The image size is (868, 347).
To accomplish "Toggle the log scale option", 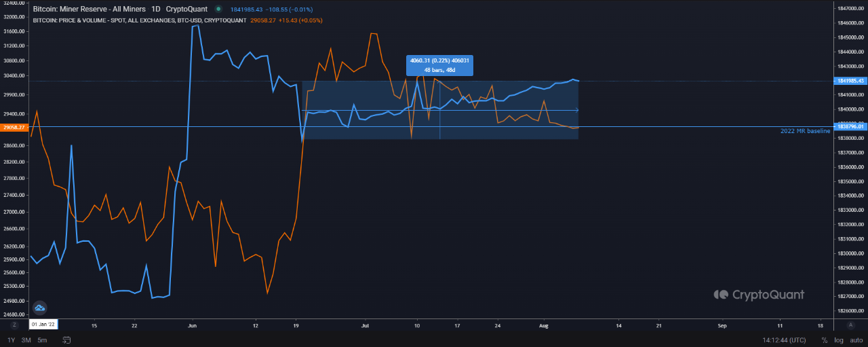I will (839, 340).
